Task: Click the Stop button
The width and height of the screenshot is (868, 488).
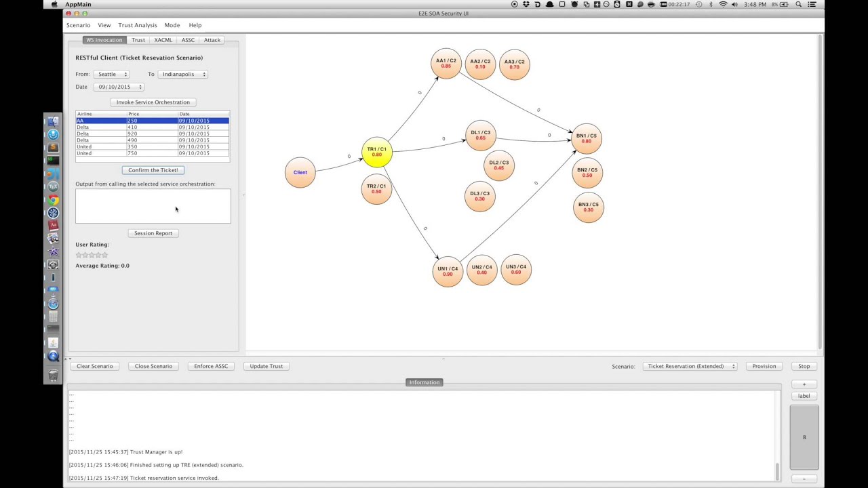Action: [x=804, y=366]
